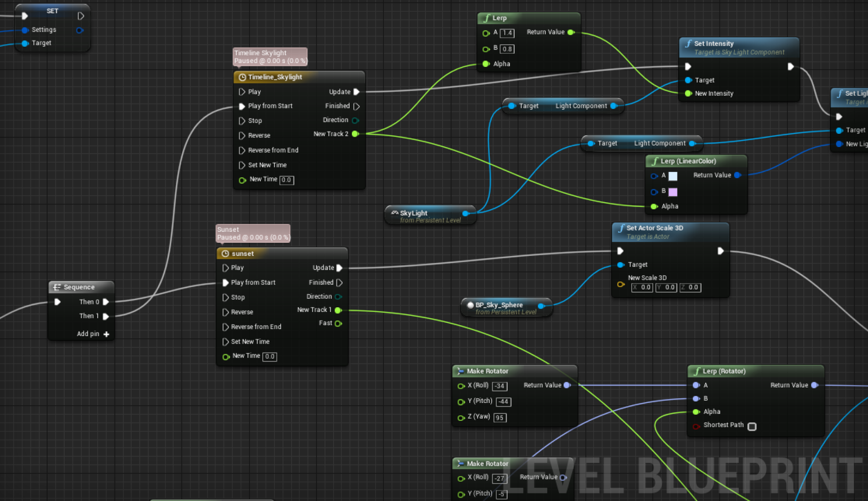Image resolution: width=868 pixels, height=501 pixels.
Task: Open Lerp (LinearColor) color A swatch
Action: pyautogui.click(x=673, y=176)
